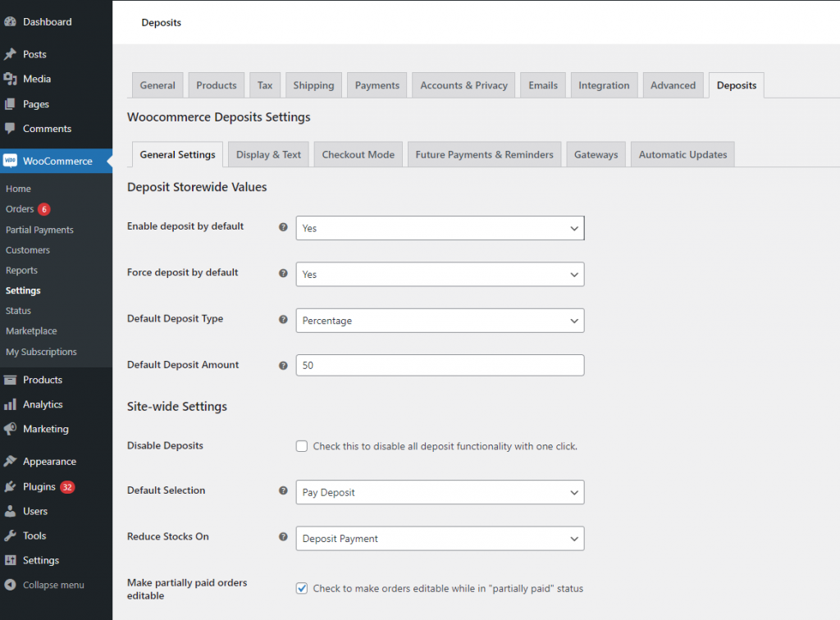Open the Advanced tab

[673, 85]
